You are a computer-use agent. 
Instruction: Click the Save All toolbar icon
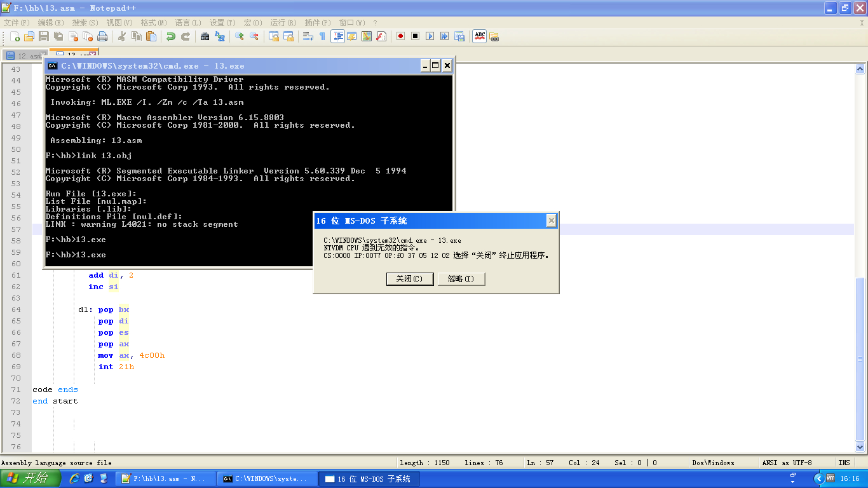[x=58, y=36]
